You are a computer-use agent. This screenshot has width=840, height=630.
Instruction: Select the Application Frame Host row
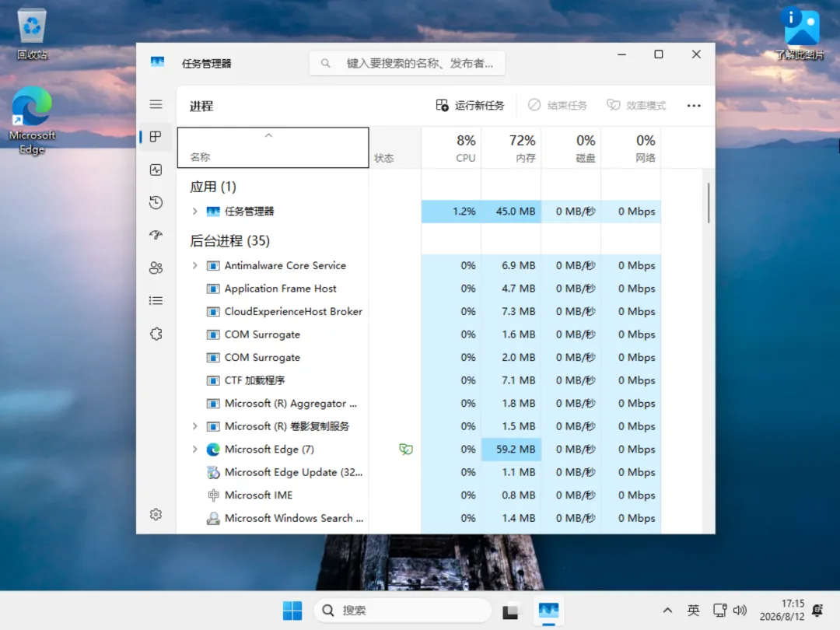point(419,289)
